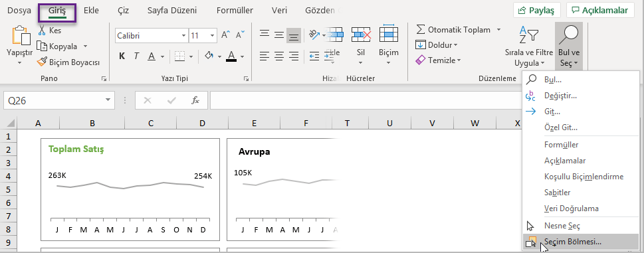Apply fill color with the paint bucket
Screen dimensions: 644x253
pyautogui.click(x=209, y=56)
